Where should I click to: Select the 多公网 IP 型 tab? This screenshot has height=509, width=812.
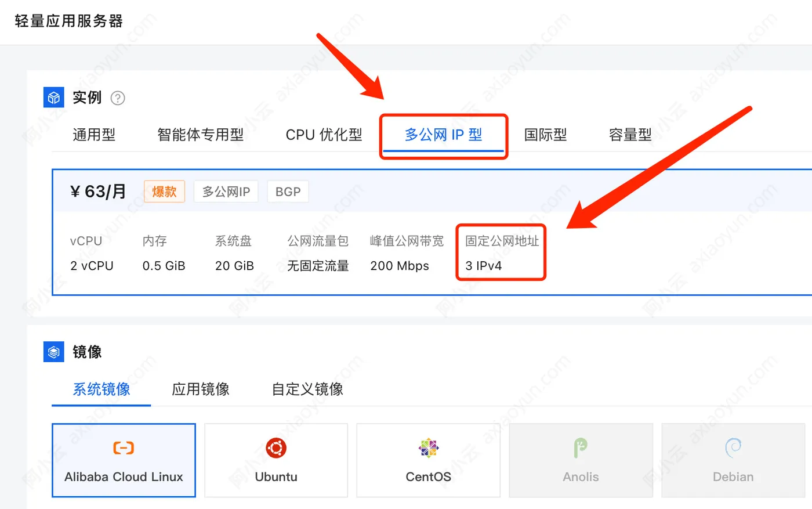444,135
